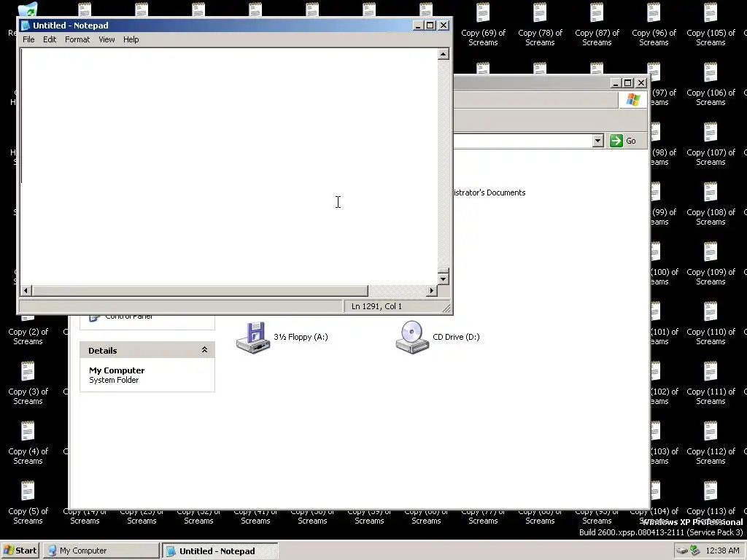The image size is (747, 560).
Task: Click the My Computer taskbar button icon
Action: [x=52, y=551]
